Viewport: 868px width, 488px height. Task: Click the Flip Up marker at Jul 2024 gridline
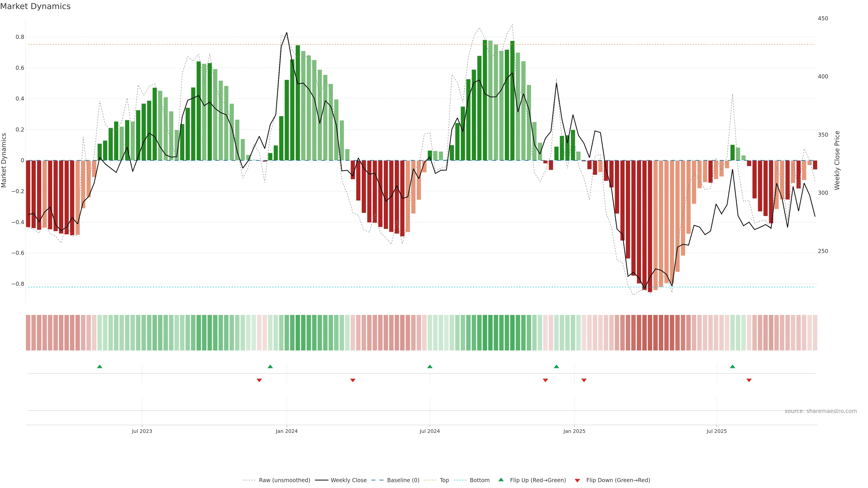tap(430, 366)
